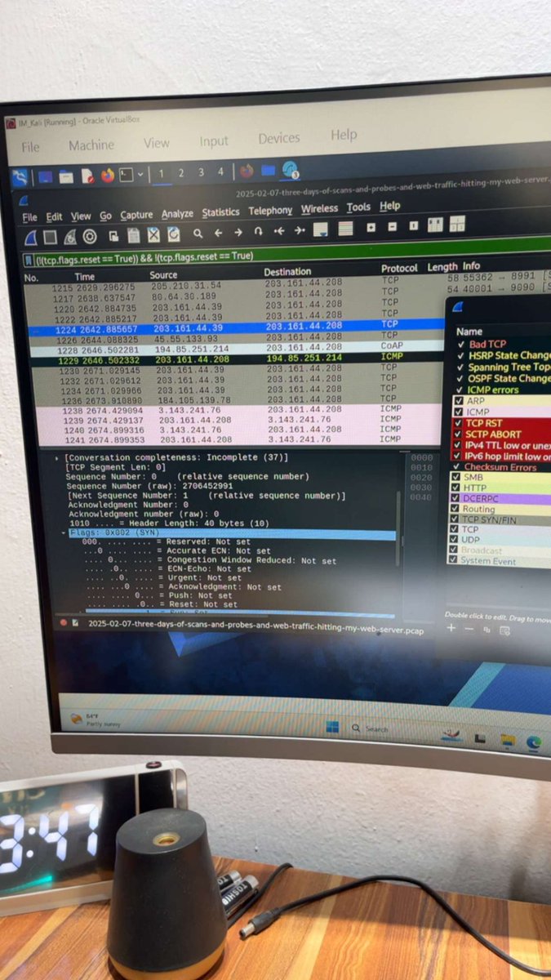Switch to workspace 4 in panel
551x980 pixels.
[220, 171]
